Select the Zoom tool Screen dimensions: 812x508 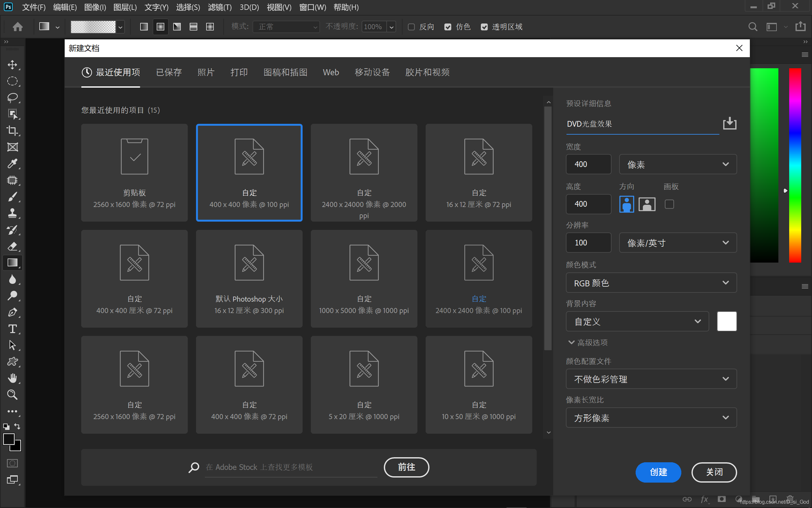[12, 394]
